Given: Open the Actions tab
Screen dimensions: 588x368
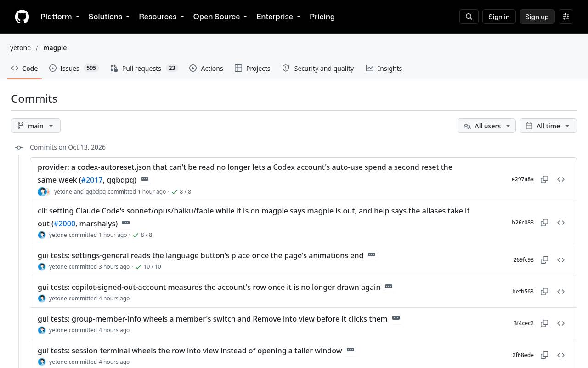Looking at the screenshot, I should [206, 68].
